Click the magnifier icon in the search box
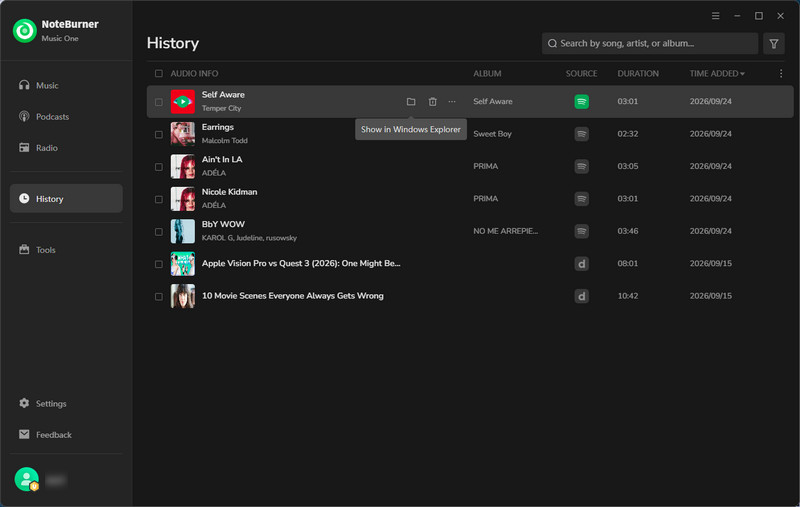Viewport: 800px width, 507px height. [x=552, y=43]
